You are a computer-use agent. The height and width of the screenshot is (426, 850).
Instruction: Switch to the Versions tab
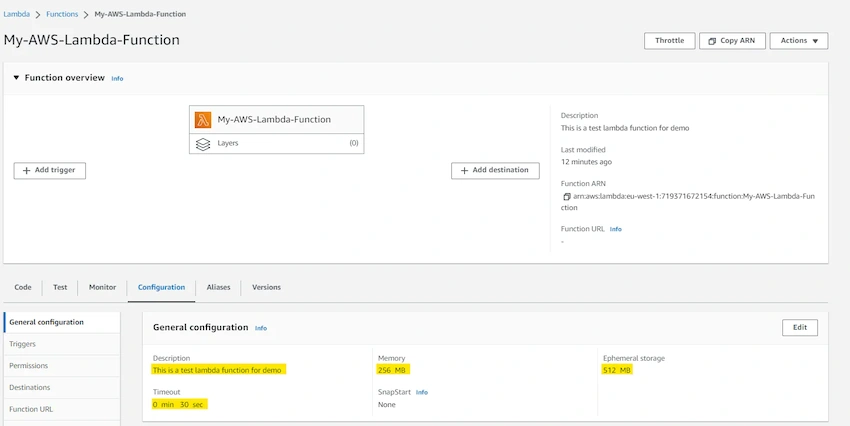click(x=266, y=287)
